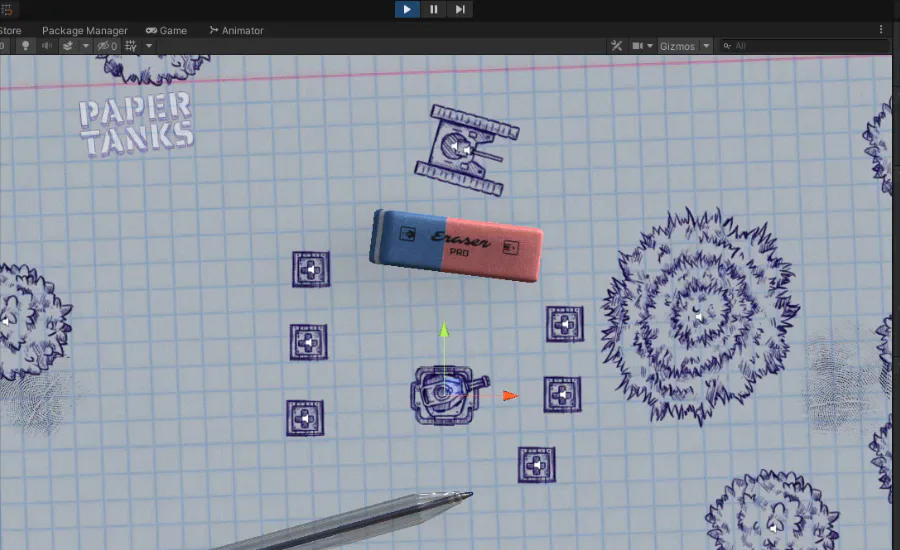Toggle the scene grid visibility icon
Viewport: 900px width, 550px height.
(x=131, y=46)
